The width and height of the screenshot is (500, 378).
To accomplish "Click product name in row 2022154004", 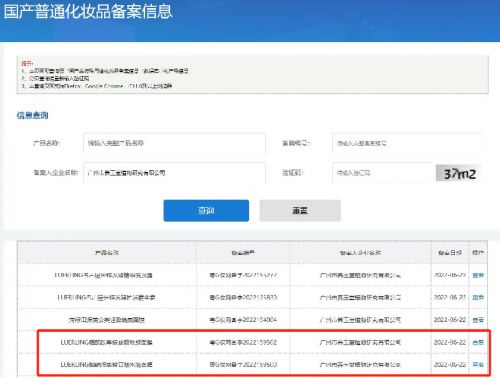I will [x=107, y=320].
